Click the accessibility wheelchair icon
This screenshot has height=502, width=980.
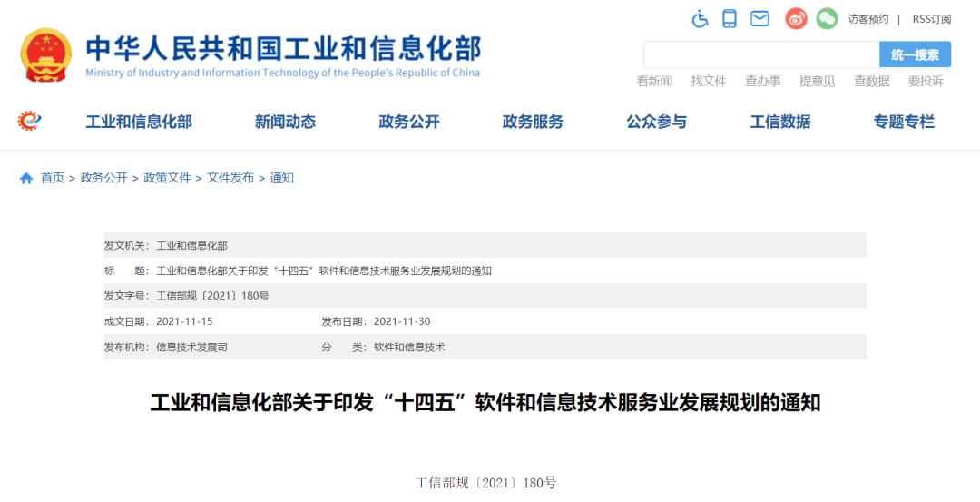point(700,19)
